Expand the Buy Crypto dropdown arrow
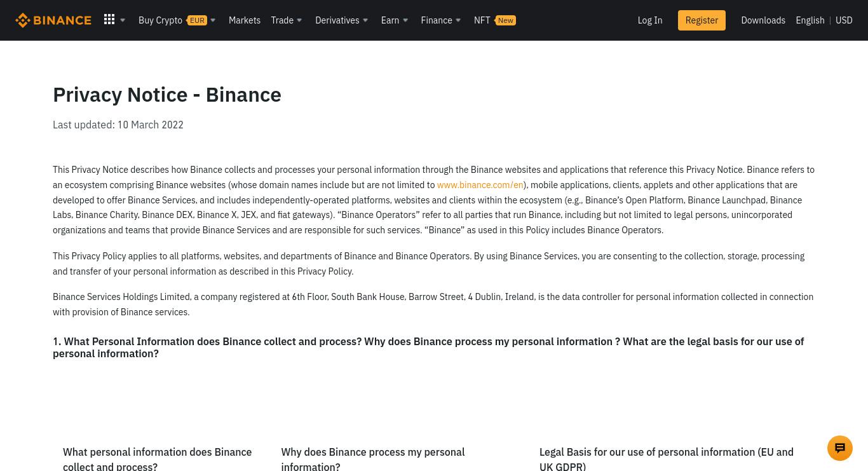 (213, 20)
